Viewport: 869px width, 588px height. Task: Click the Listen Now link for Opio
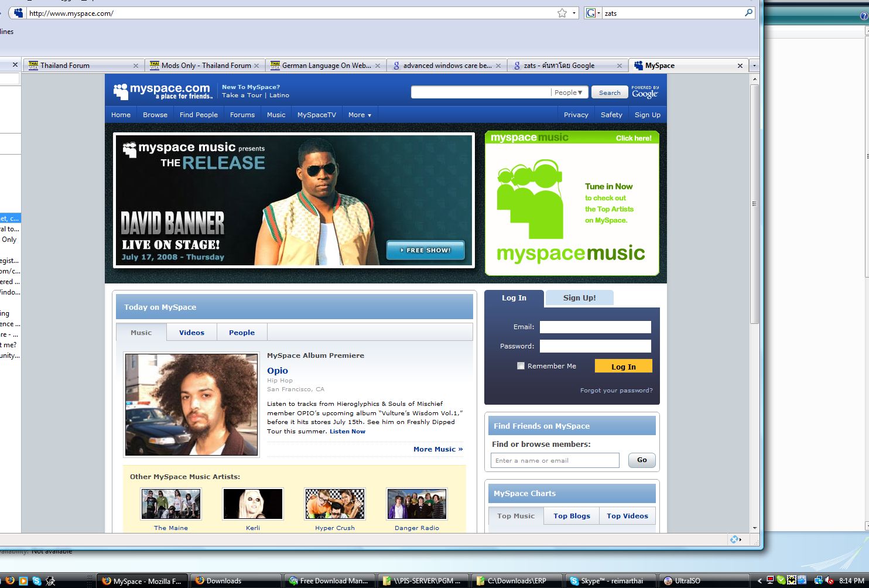tap(347, 431)
